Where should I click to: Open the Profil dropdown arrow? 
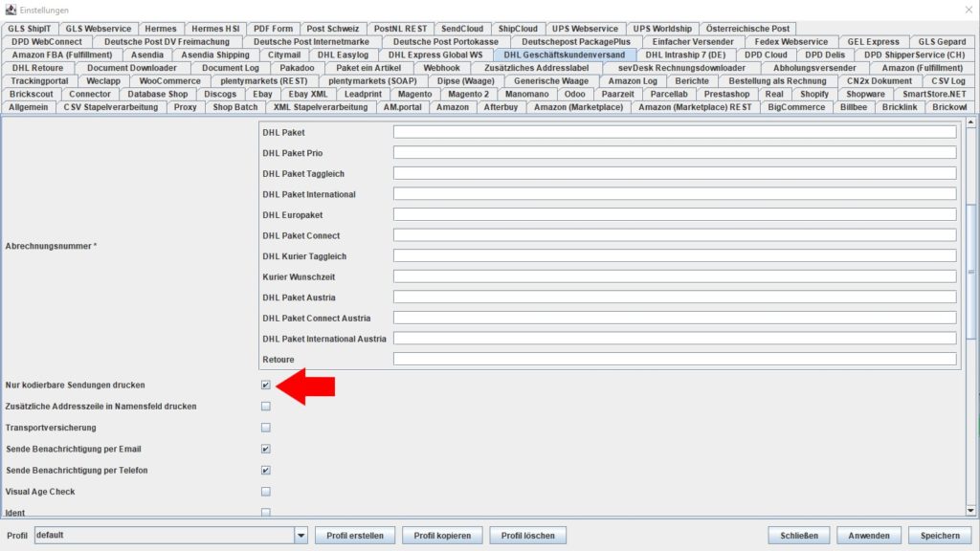pos(301,536)
